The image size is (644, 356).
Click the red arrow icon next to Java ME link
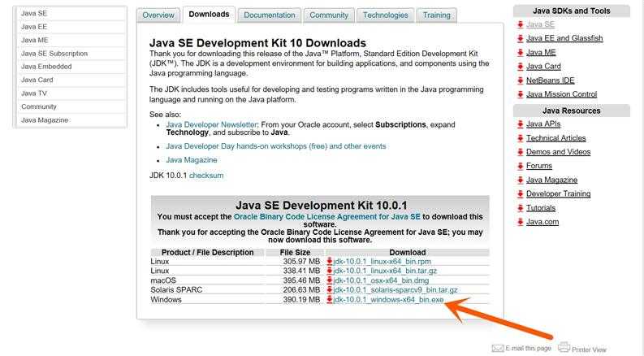(520, 53)
